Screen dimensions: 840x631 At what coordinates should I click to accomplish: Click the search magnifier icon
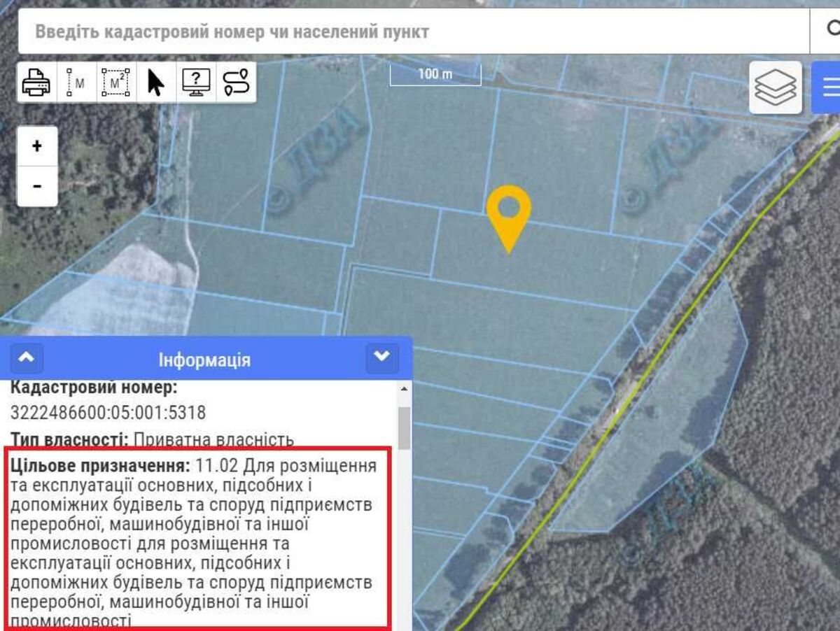pyautogui.click(x=831, y=29)
